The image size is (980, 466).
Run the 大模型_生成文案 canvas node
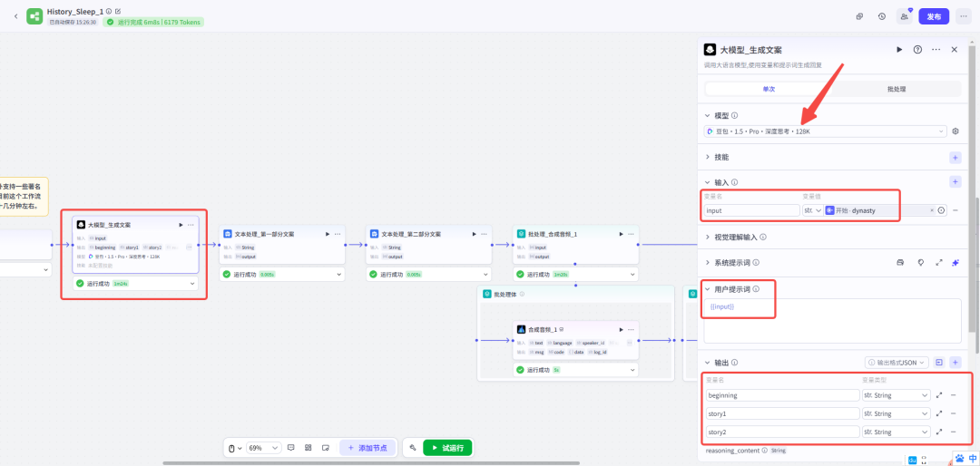[x=181, y=225]
